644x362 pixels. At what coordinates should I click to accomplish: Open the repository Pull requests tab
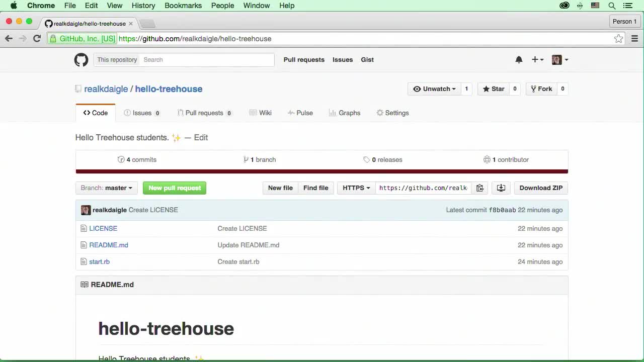tap(204, 113)
